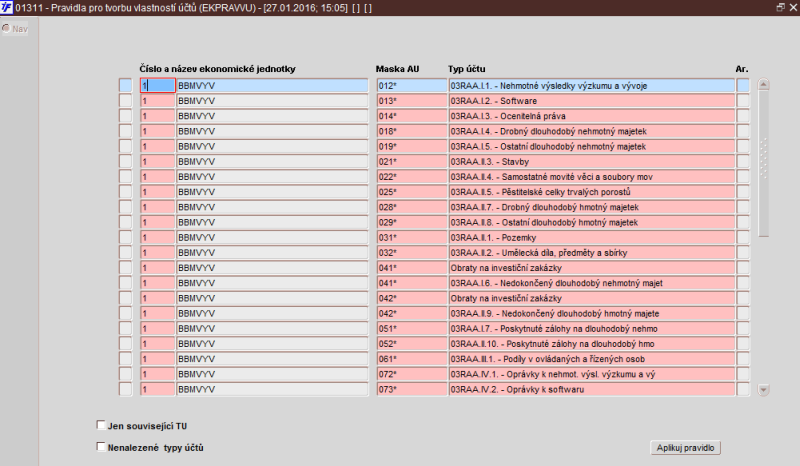This screenshot has width=800, height=466.
Task: Select account type Nedokončený dlouhodobý nehmotný majet
Action: coord(592,283)
